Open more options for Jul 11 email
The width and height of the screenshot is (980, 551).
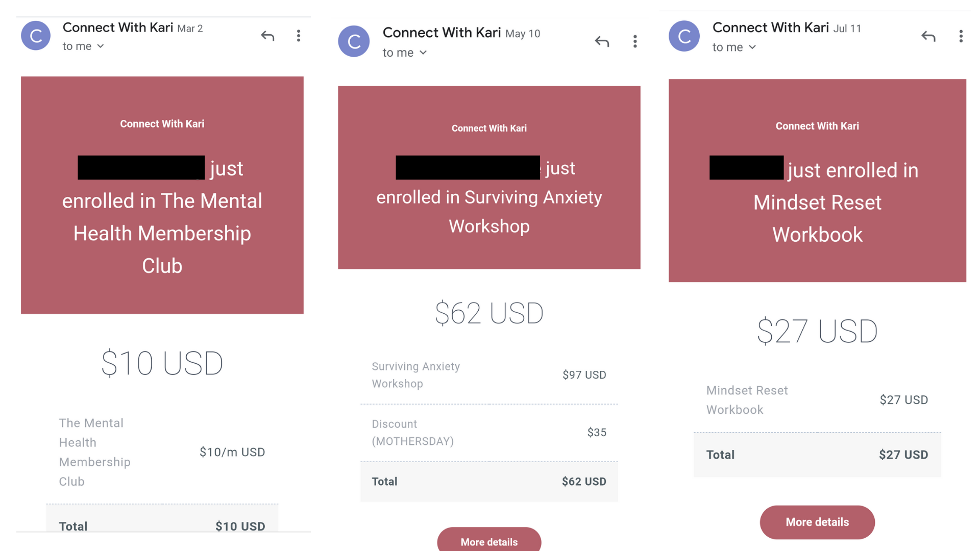point(961,36)
